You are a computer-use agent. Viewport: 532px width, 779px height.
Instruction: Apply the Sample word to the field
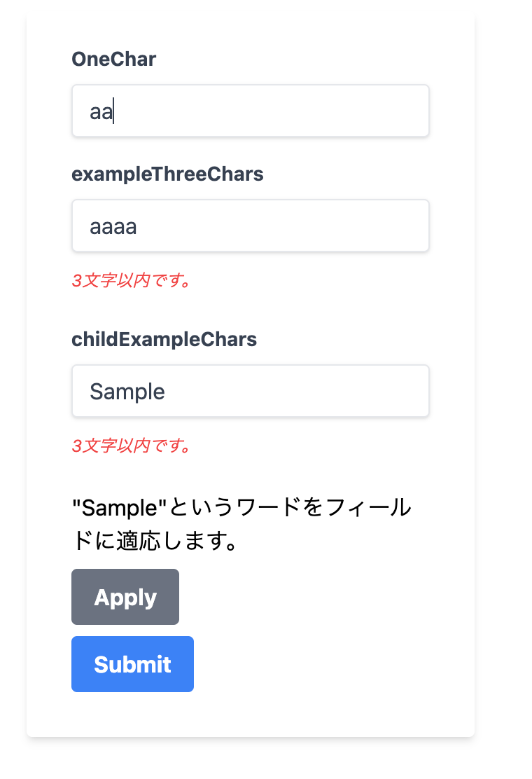pos(125,597)
